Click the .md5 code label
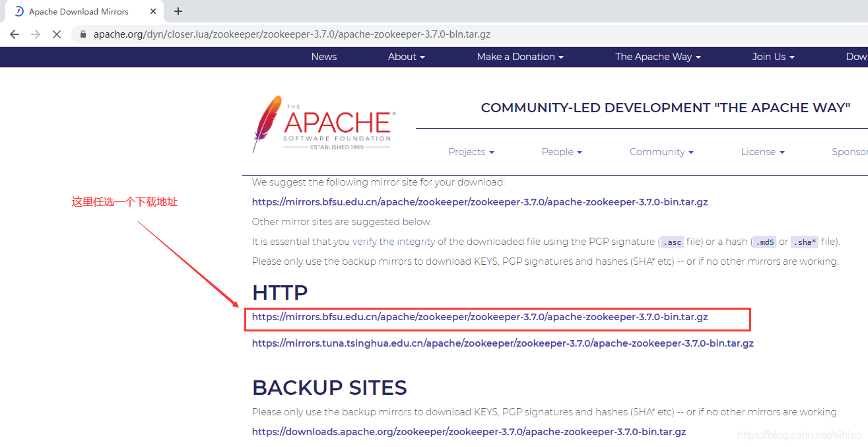The image size is (868, 447). tap(764, 242)
